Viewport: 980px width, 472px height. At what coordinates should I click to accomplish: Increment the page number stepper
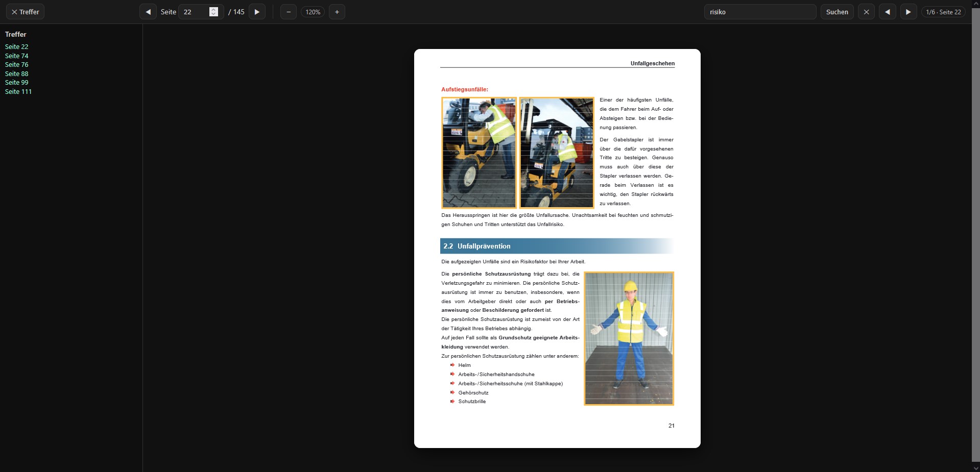(213, 9)
